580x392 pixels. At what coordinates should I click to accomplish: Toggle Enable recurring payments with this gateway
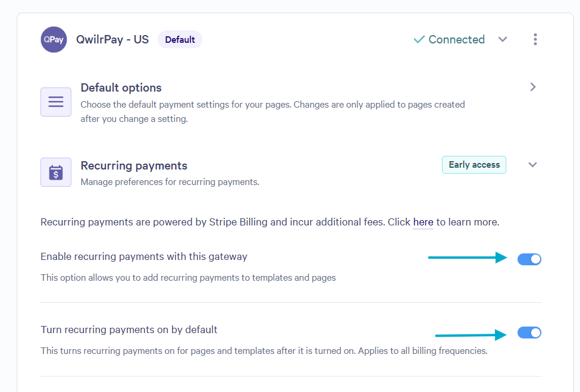pyautogui.click(x=529, y=259)
